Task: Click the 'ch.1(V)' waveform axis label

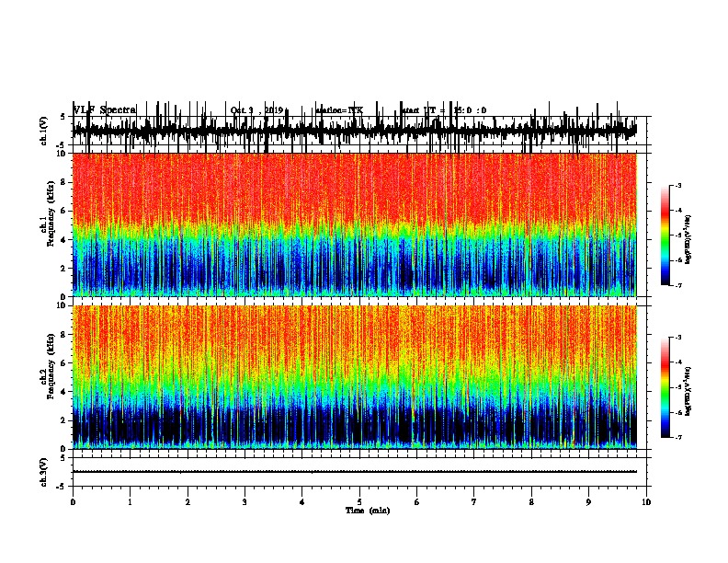Action: coord(43,131)
